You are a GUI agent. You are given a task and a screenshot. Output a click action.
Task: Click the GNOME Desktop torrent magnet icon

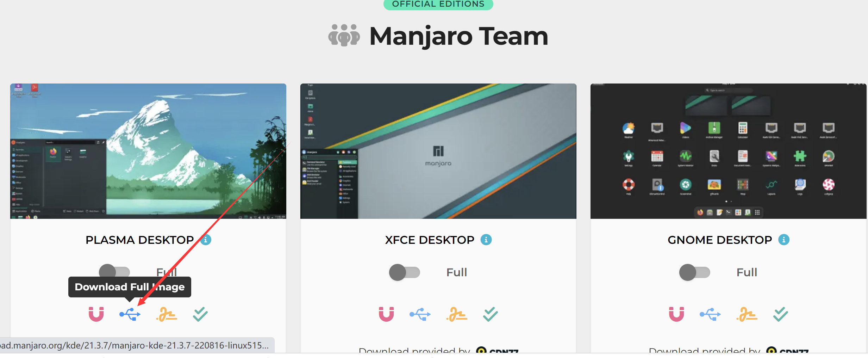676,314
